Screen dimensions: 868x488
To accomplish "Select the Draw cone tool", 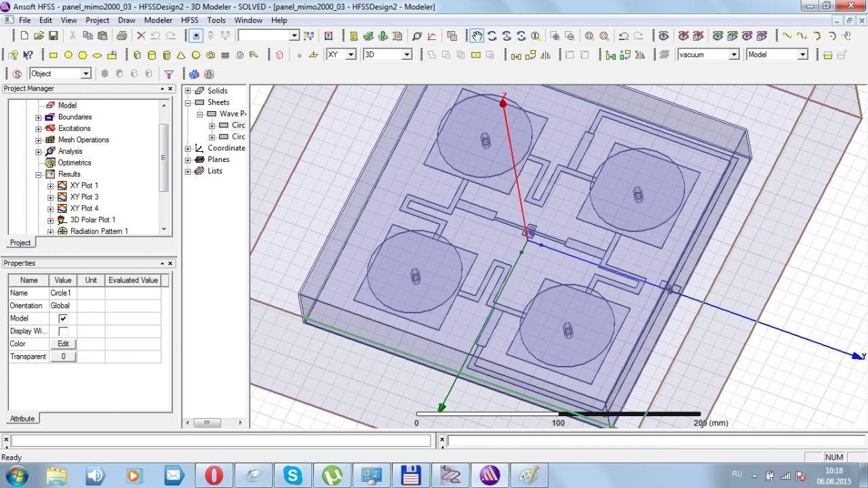I will [x=181, y=55].
